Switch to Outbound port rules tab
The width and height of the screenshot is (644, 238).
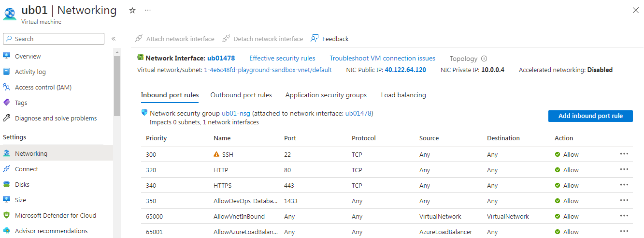[x=241, y=95]
